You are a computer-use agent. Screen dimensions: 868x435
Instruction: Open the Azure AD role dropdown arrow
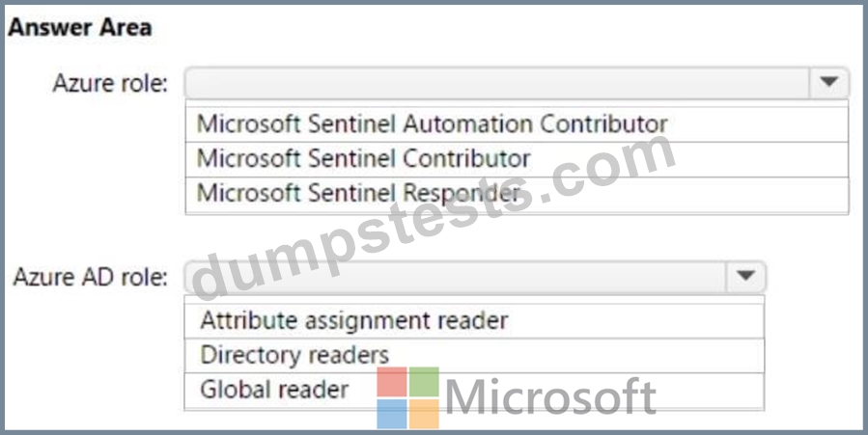click(745, 277)
